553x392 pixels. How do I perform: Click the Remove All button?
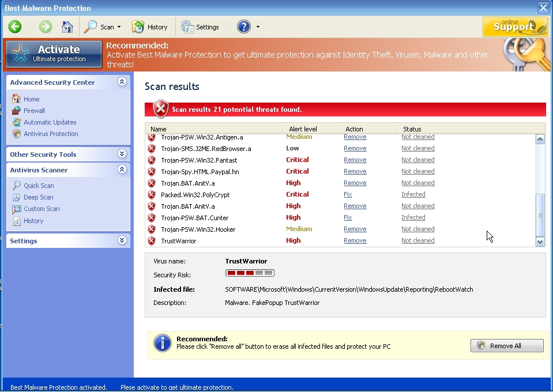pos(507,346)
